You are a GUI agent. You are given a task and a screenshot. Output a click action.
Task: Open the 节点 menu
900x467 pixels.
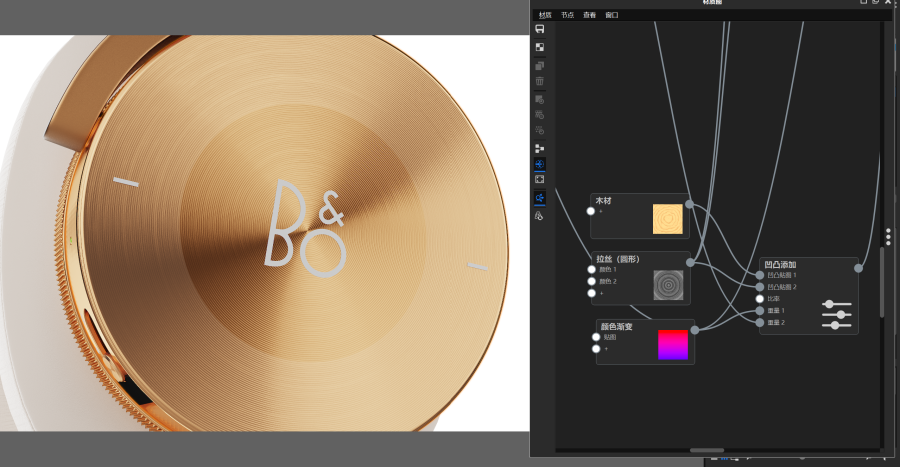567,15
